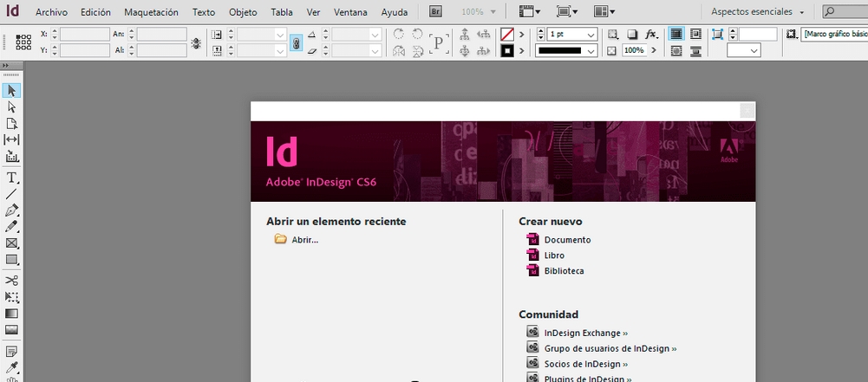Image resolution: width=868 pixels, height=382 pixels.
Task: Enable No Text Wrap option
Action: pos(675,35)
